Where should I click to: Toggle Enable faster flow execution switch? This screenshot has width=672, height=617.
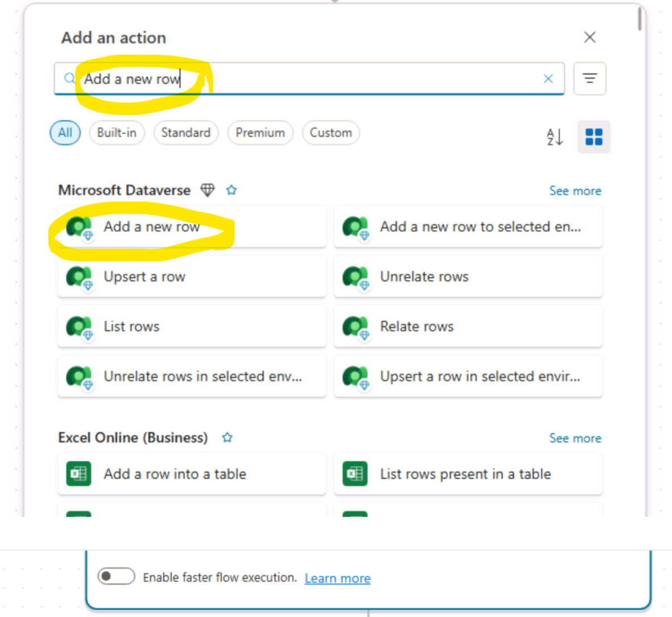pyautogui.click(x=116, y=577)
